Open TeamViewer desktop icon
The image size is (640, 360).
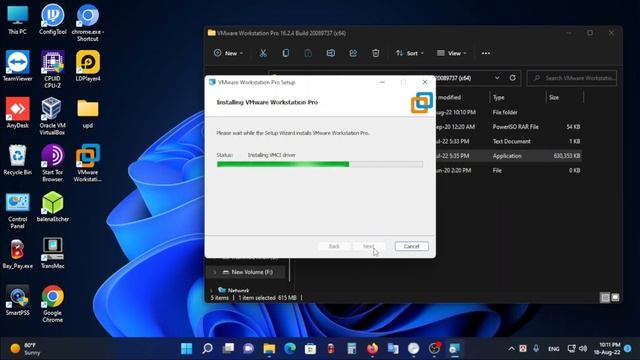18,67
